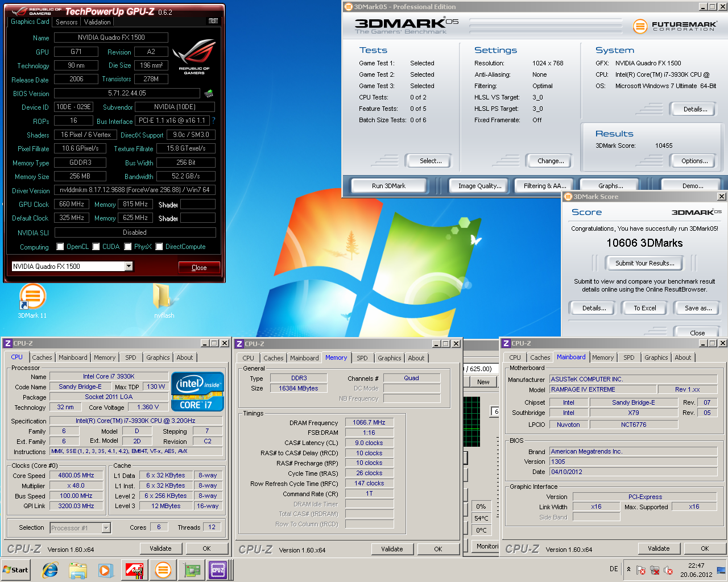Open Graphics tab in the Processor CPU-Z window
The image size is (728, 582).
pos(158,357)
